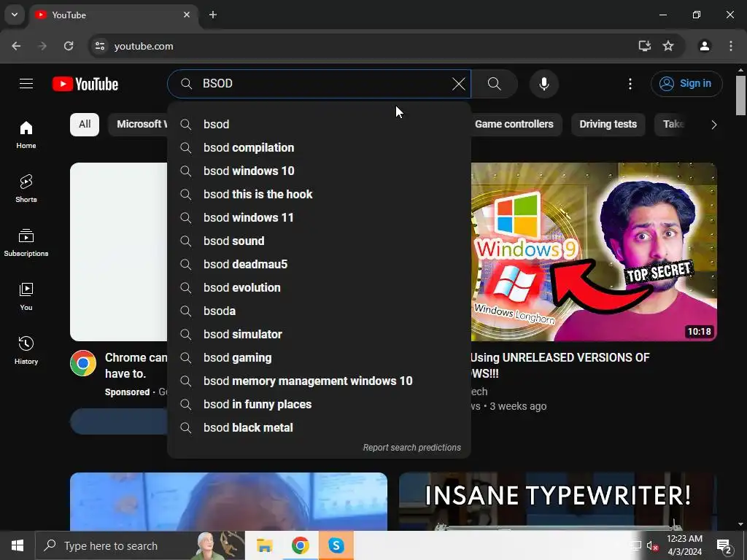Open the YouTube hamburger guide menu

point(26,84)
